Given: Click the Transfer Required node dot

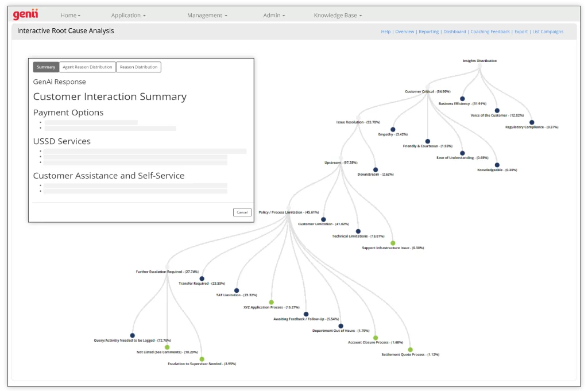Looking at the screenshot, I should click(202, 278).
